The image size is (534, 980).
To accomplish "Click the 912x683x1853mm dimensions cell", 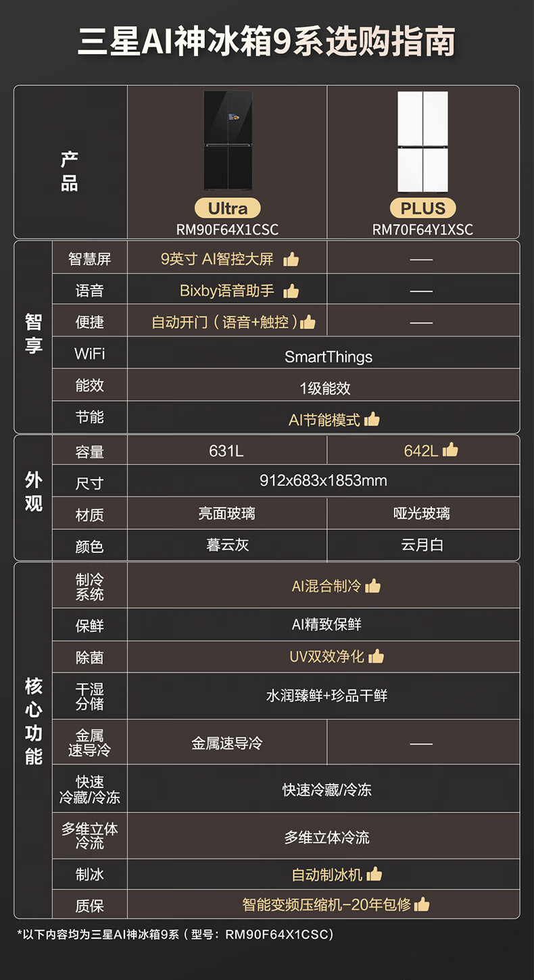I will tap(323, 481).
